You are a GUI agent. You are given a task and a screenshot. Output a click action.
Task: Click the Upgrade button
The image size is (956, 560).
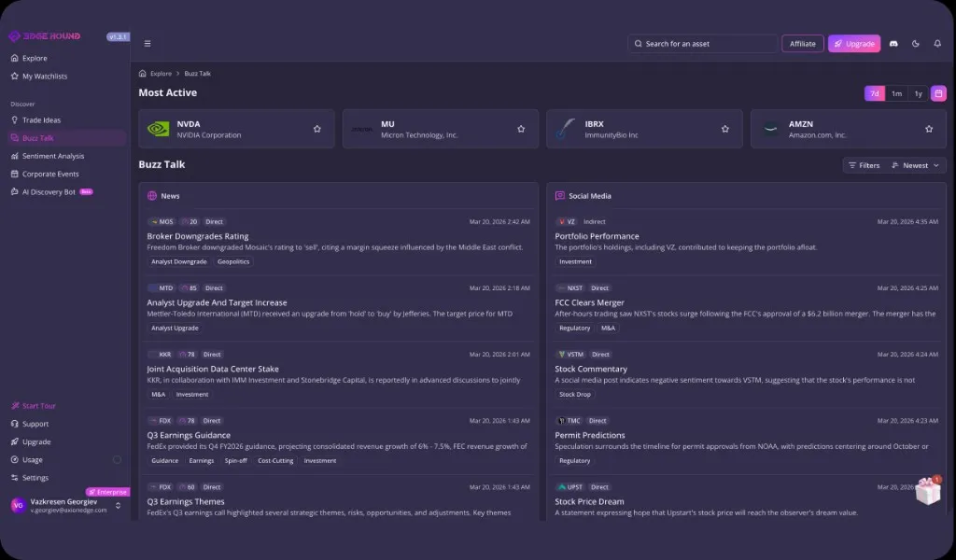click(x=853, y=43)
